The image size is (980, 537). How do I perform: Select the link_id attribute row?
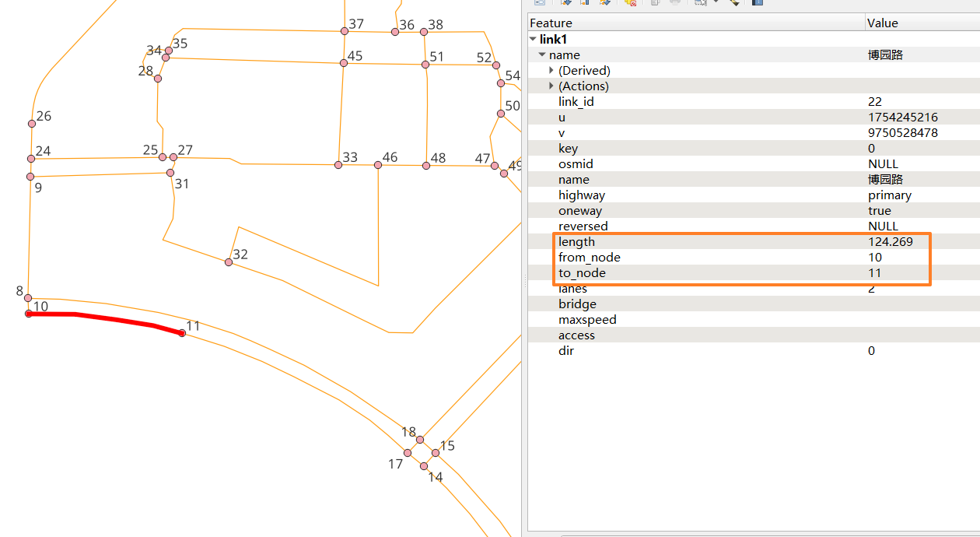tap(754, 101)
